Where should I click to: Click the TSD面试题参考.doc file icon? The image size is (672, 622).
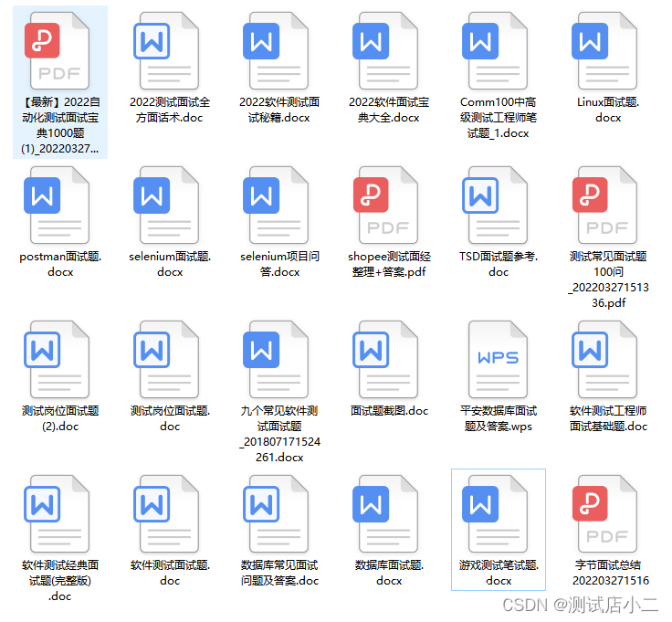(496, 205)
